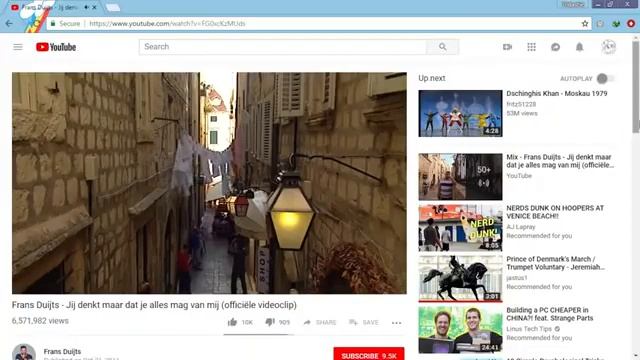This screenshot has width=640, height=360.
Task: Open Dschinghis Khan Moskau thumbnail
Action: click(460, 113)
